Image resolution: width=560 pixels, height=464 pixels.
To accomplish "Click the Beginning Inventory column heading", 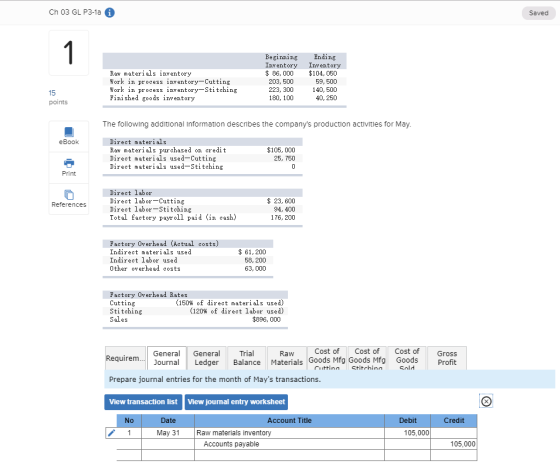I will [x=281, y=61].
